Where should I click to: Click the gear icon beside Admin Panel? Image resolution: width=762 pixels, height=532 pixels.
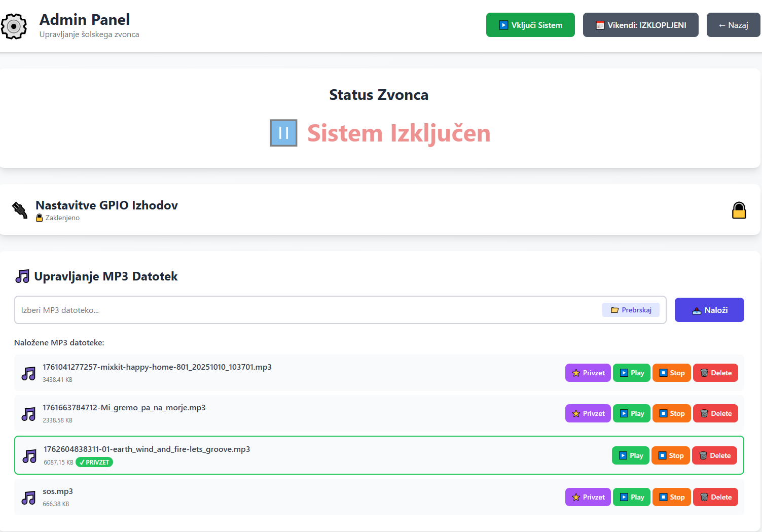tap(14, 26)
